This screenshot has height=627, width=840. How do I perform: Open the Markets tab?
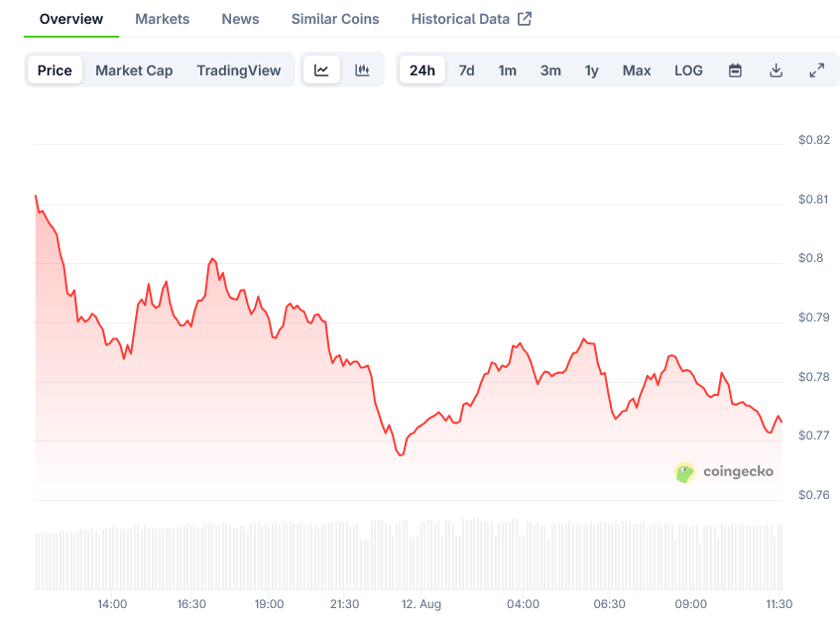tap(162, 19)
